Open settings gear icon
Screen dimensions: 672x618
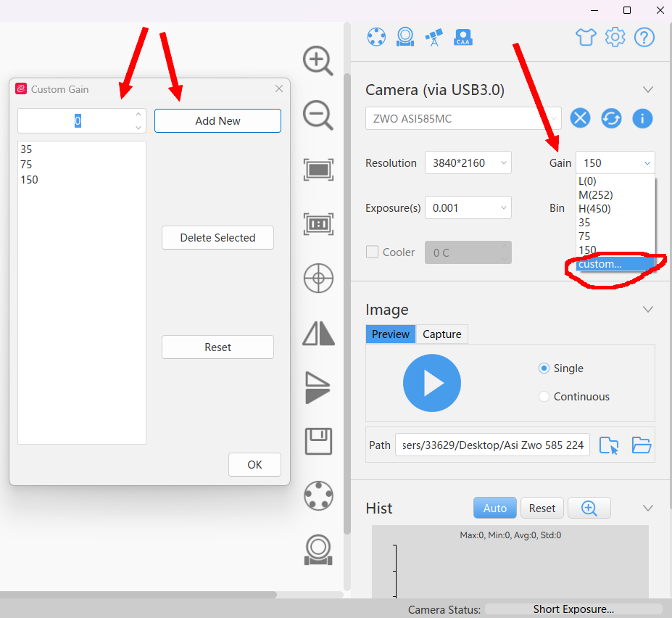pyautogui.click(x=615, y=37)
